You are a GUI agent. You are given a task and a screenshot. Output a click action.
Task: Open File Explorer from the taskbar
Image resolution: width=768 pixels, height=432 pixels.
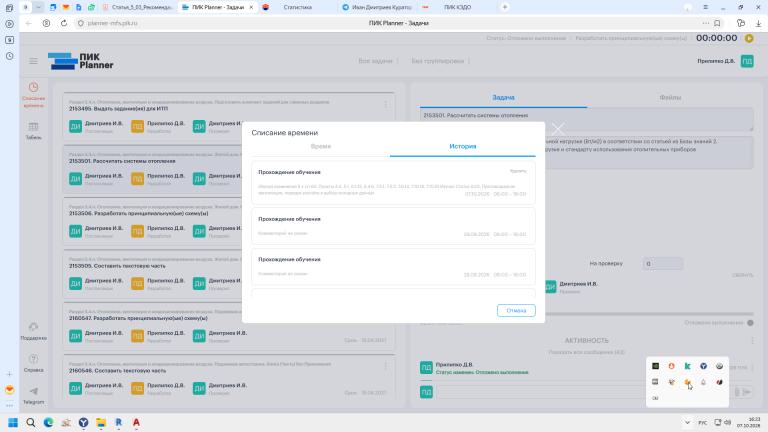[101, 422]
